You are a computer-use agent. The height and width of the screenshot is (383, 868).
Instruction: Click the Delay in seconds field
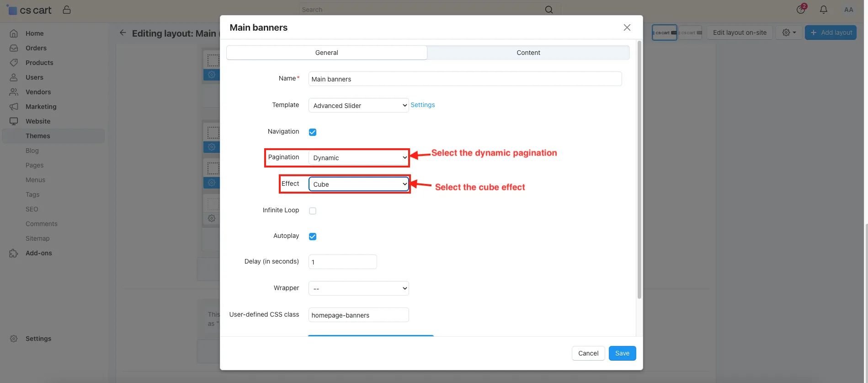click(343, 262)
